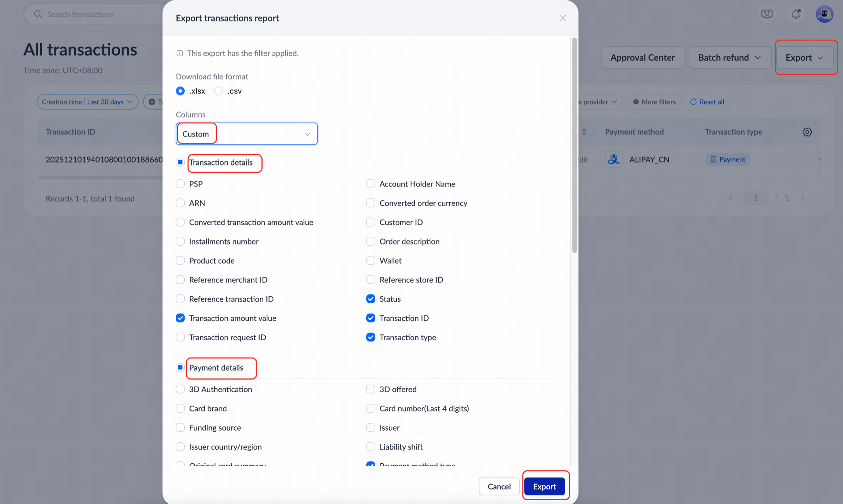The width and height of the screenshot is (843, 504).
Task: Expand the Batch refund dropdown
Action: (x=730, y=57)
